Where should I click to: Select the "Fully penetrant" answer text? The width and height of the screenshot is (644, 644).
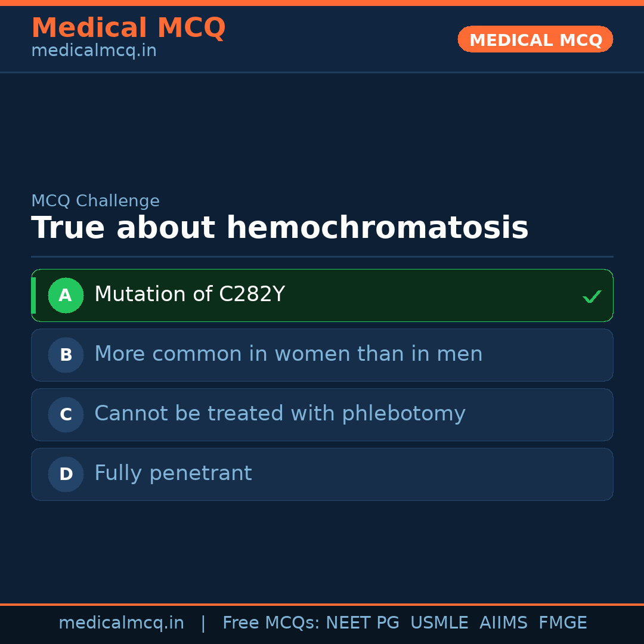click(x=173, y=473)
